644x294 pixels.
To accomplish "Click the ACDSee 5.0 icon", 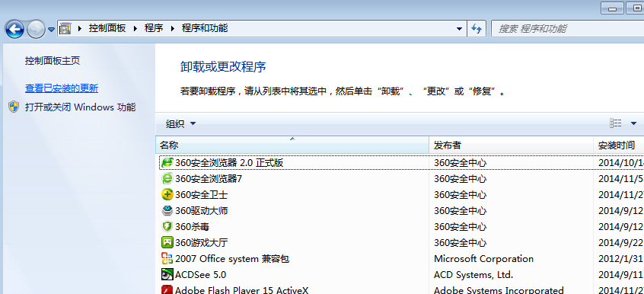I will coord(167,274).
